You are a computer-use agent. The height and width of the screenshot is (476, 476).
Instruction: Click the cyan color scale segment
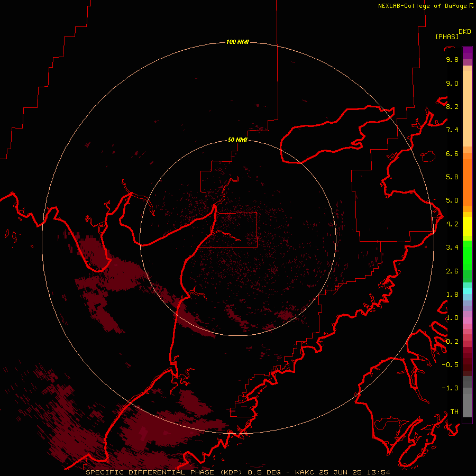coord(467,291)
